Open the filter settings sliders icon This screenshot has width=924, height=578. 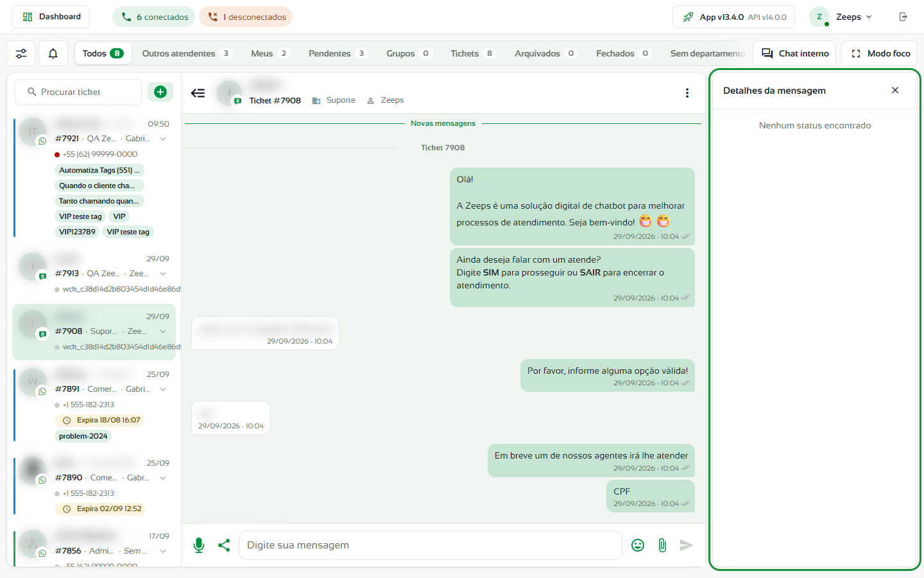point(21,54)
